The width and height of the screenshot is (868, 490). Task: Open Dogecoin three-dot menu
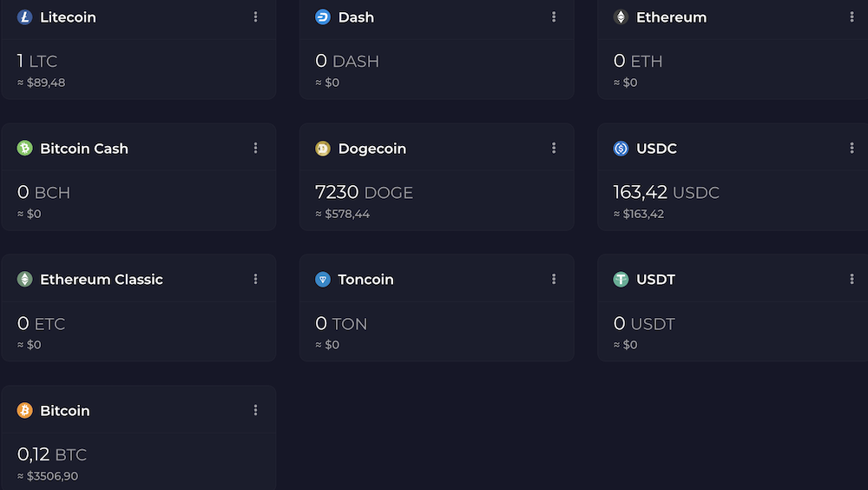coord(554,148)
